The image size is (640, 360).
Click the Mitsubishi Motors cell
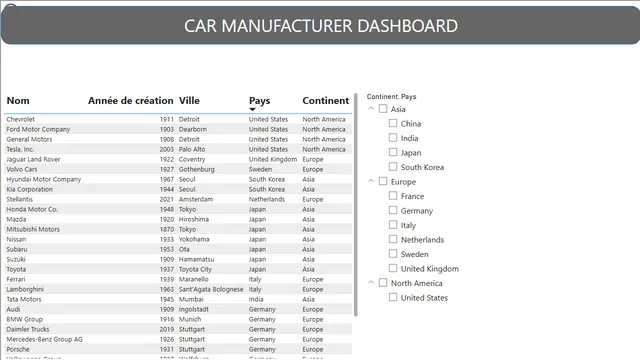click(x=33, y=229)
